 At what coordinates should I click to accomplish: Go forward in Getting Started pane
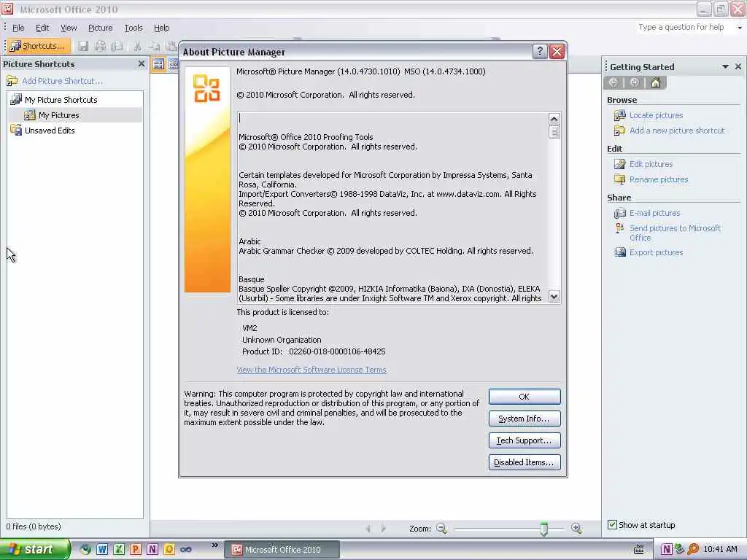pos(634,82)
